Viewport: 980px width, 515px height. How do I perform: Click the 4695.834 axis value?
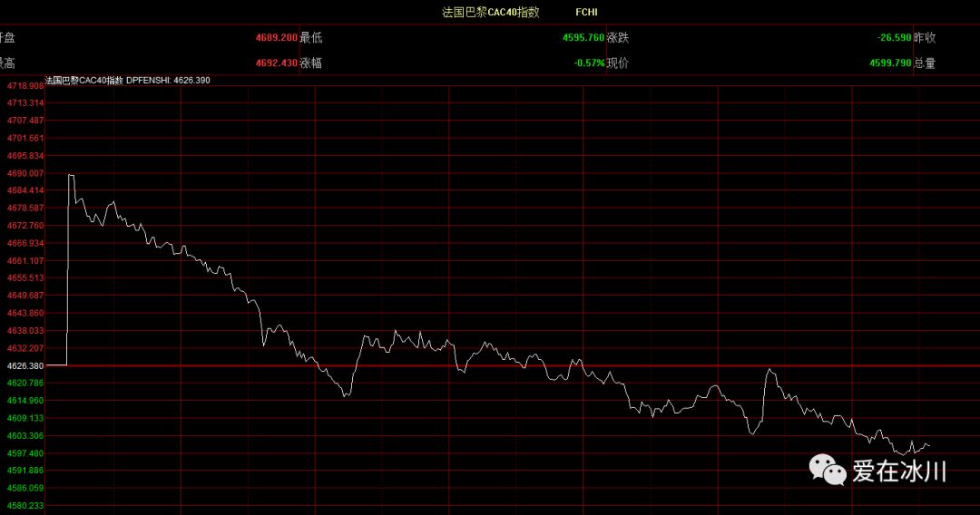(x=25, y=155)
